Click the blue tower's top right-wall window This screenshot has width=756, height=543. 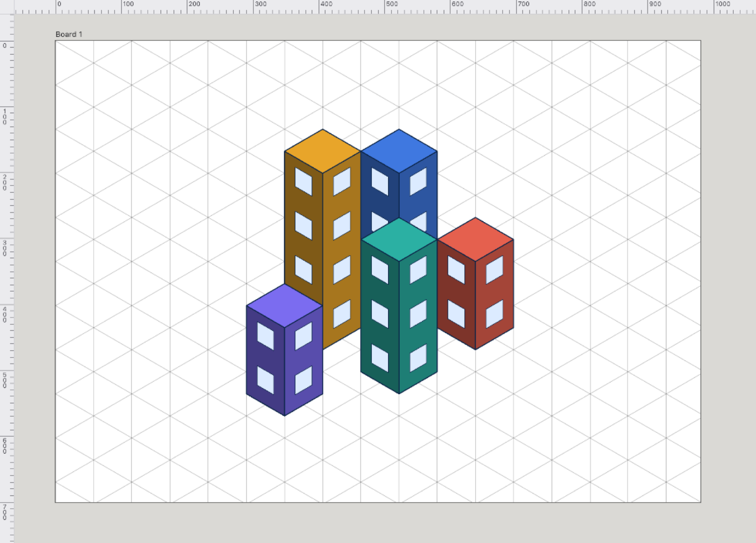418,182
